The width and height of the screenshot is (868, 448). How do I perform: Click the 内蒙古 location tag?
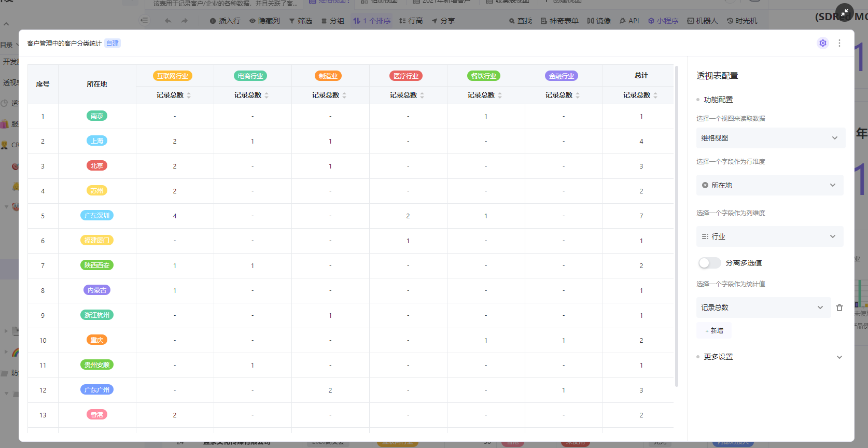click(97, 290)
